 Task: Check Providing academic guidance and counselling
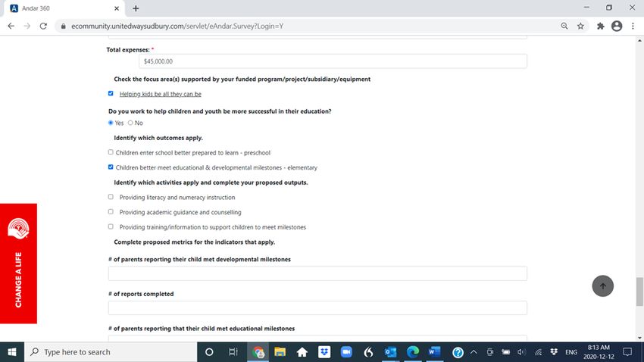pos(111,211)
